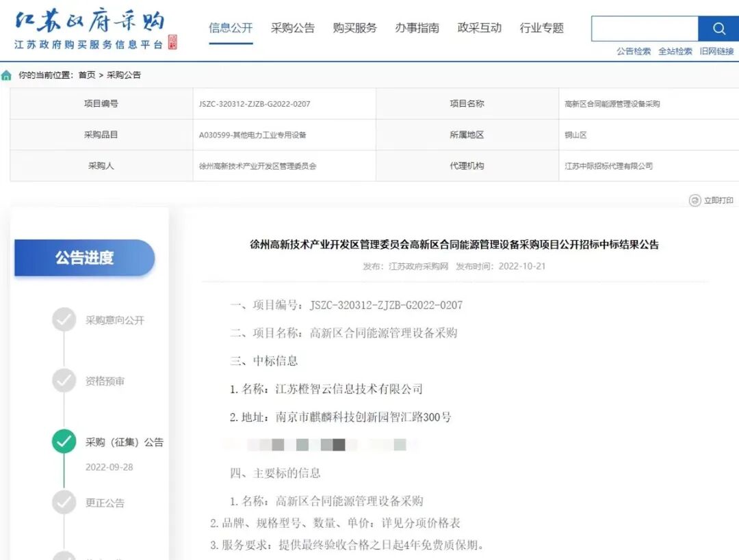The image size is (739, 560).
Task: Open the 行业专题 menu item
Action: 541,28
